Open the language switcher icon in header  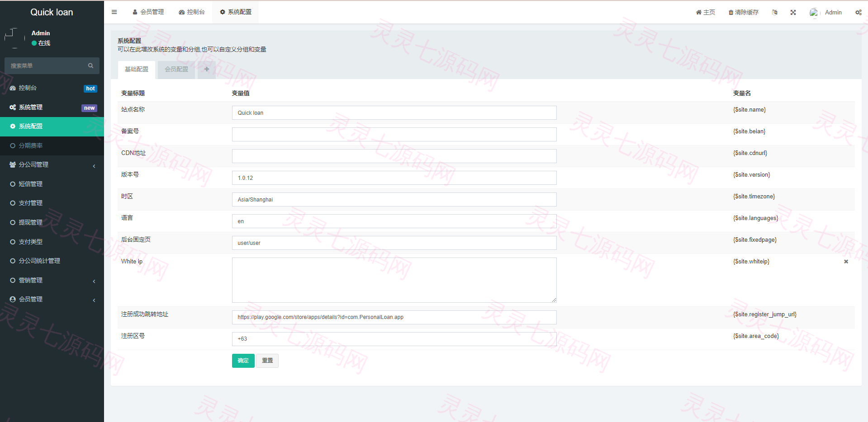[774, 13]
